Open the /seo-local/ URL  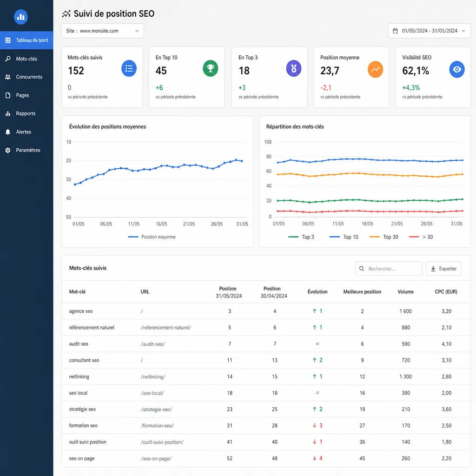tap(152, 393)
